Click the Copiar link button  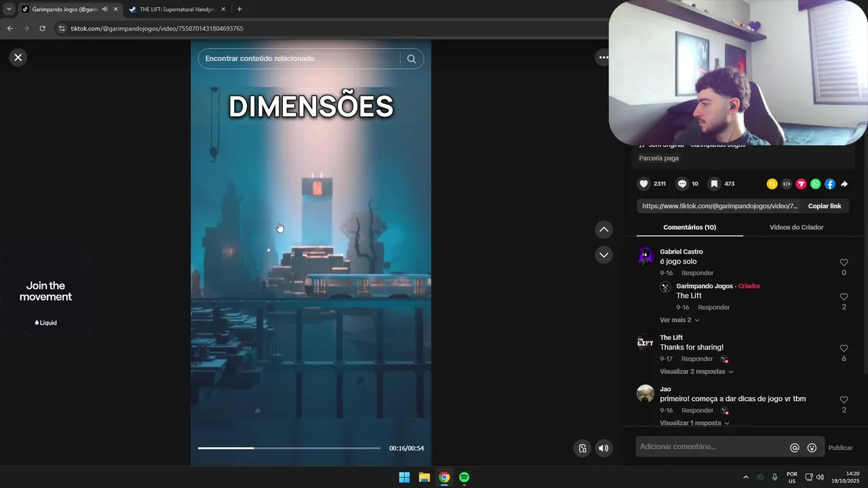click(x=825, y=206)
